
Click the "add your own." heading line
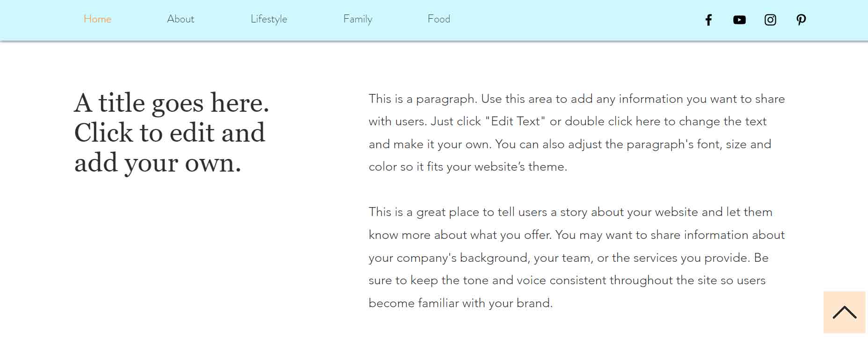click(158, 163)
